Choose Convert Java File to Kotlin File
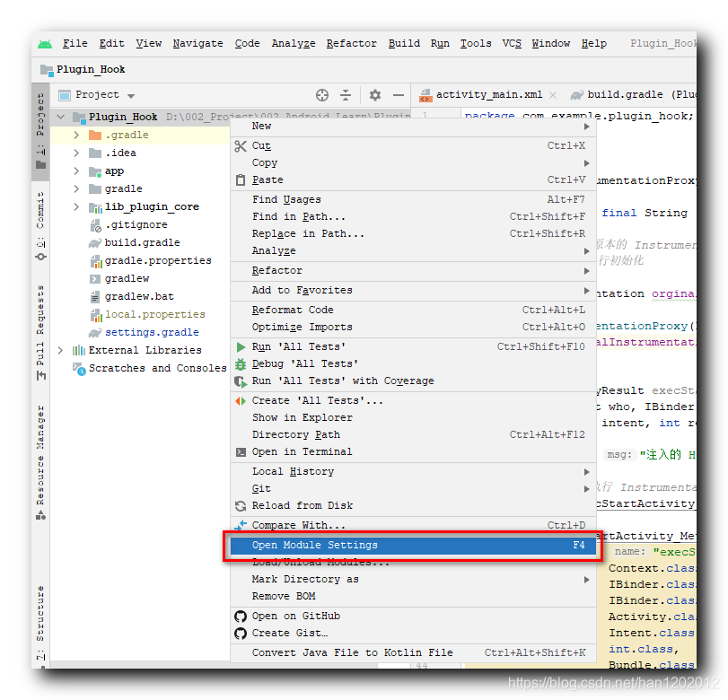The image size is (728, 700). click(413, 652)
